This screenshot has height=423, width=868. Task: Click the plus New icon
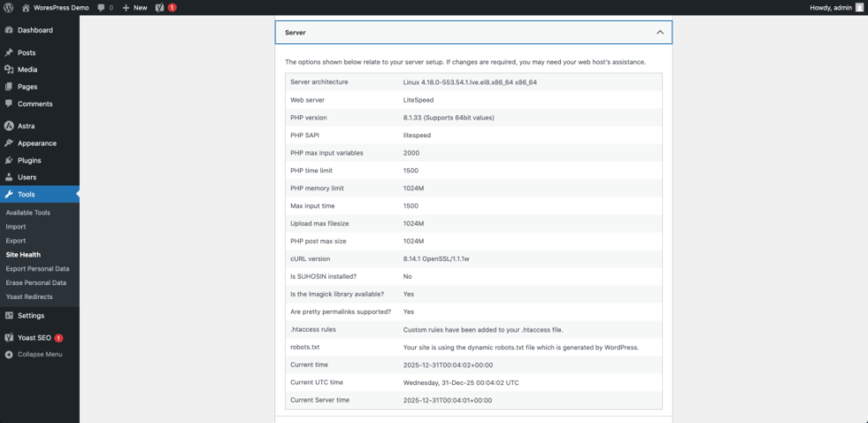click(x=127, y=8)
